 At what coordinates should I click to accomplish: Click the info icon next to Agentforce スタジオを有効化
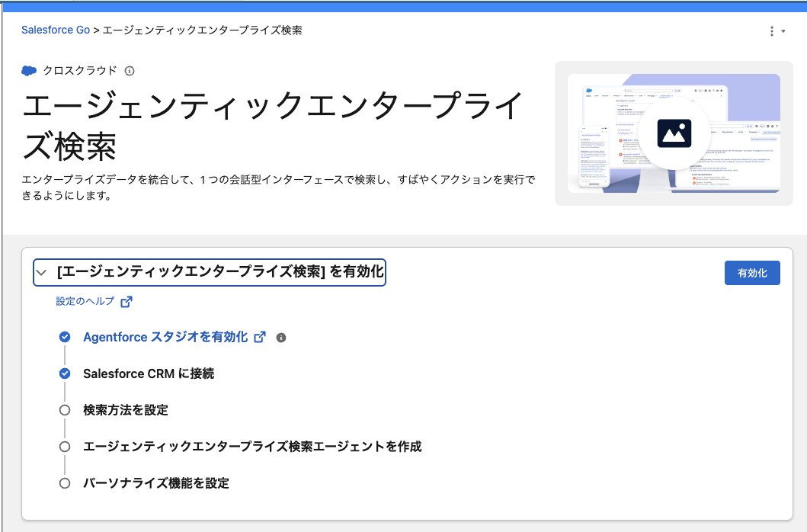pos(281,338)
